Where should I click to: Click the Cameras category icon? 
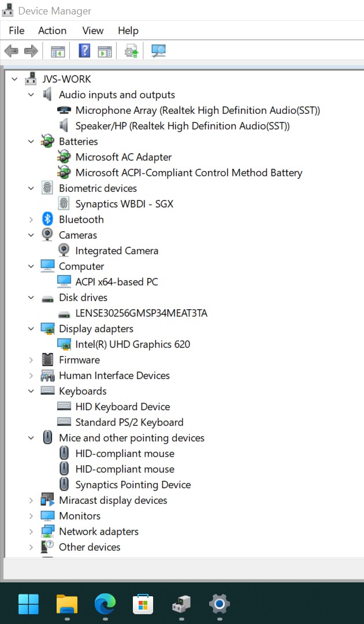click(47, 235)
